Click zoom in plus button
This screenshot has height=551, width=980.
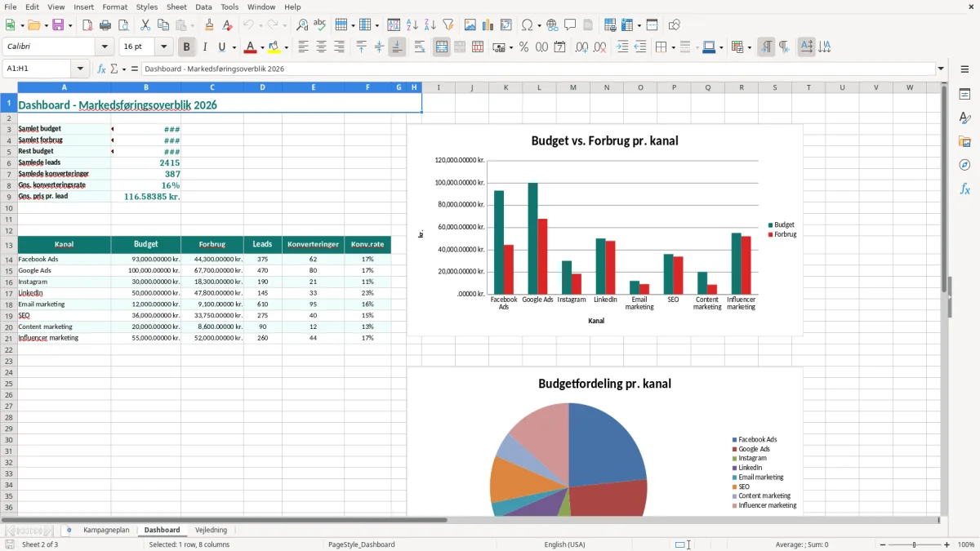click(947, 544)
